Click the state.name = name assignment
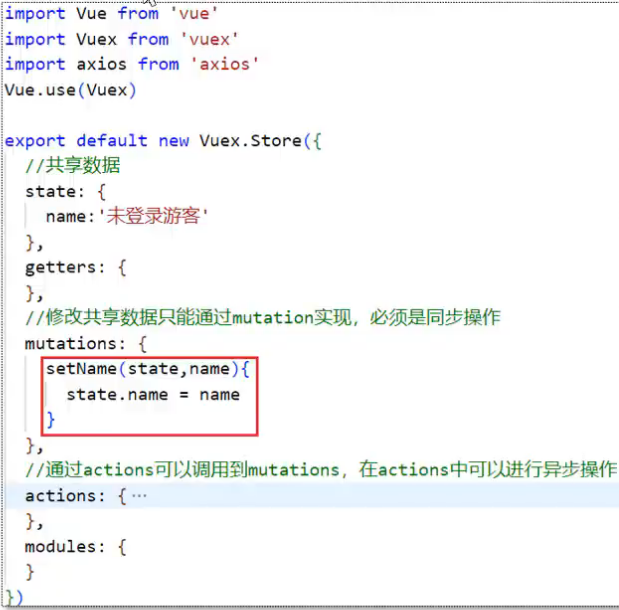619x610 pixels. tap(153, 394)
